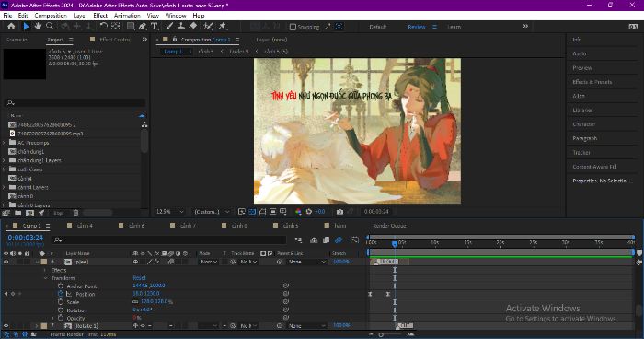
Task: Select the Roto Brush tool
Action: 208,27
